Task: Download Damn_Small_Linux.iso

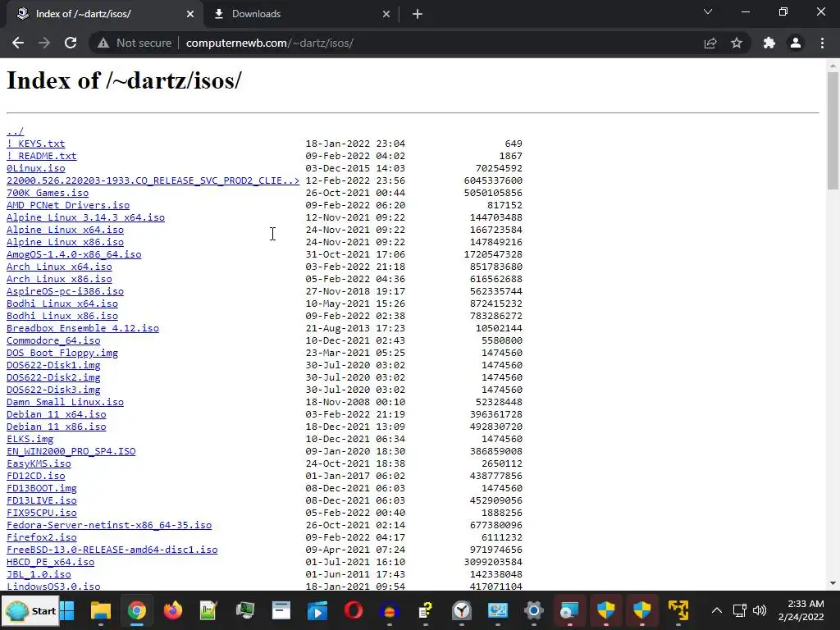Action: 66,402
